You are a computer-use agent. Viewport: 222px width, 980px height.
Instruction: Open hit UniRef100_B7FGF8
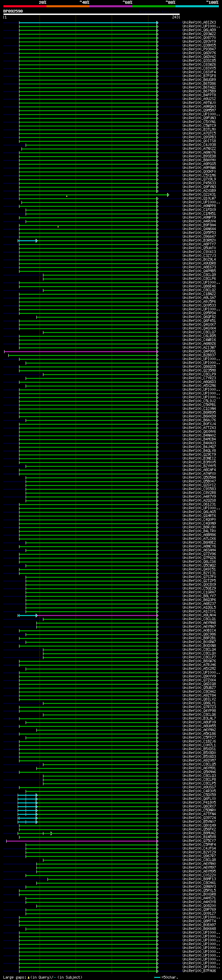(x=199, y=76)
